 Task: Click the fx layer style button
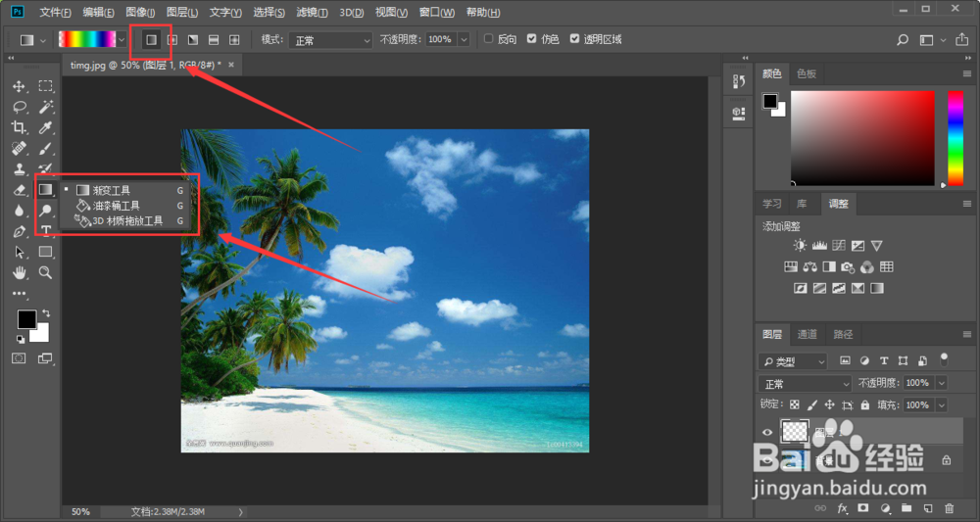(843, 508)
